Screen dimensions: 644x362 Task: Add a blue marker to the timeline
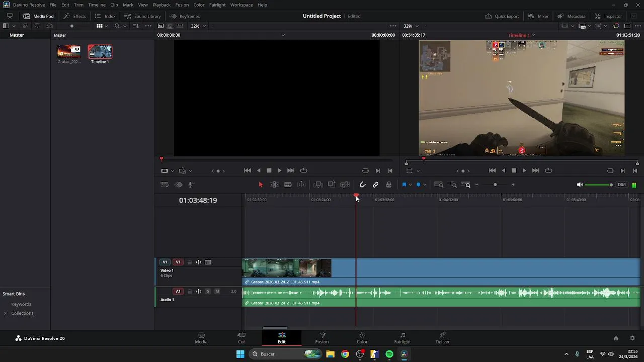tap(418, 185)
